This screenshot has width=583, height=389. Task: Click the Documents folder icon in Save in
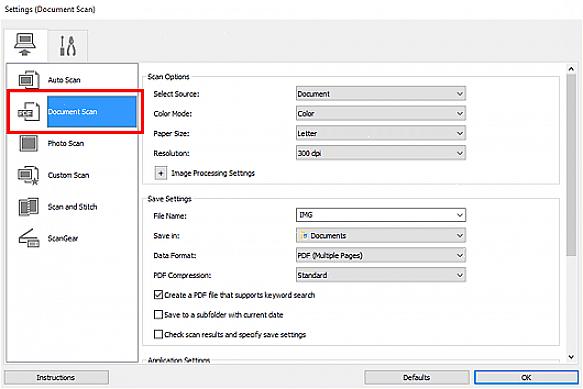(x=305, y=235)
